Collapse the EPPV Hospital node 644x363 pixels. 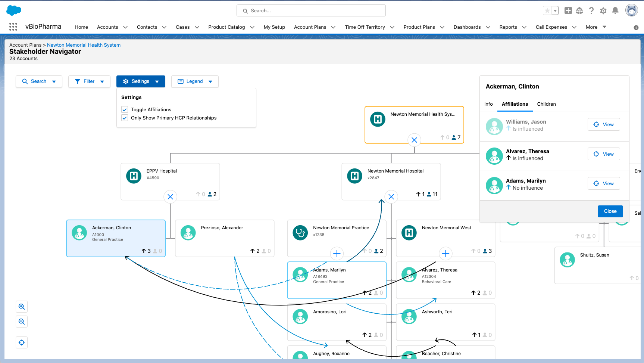(x=170, y=197)
